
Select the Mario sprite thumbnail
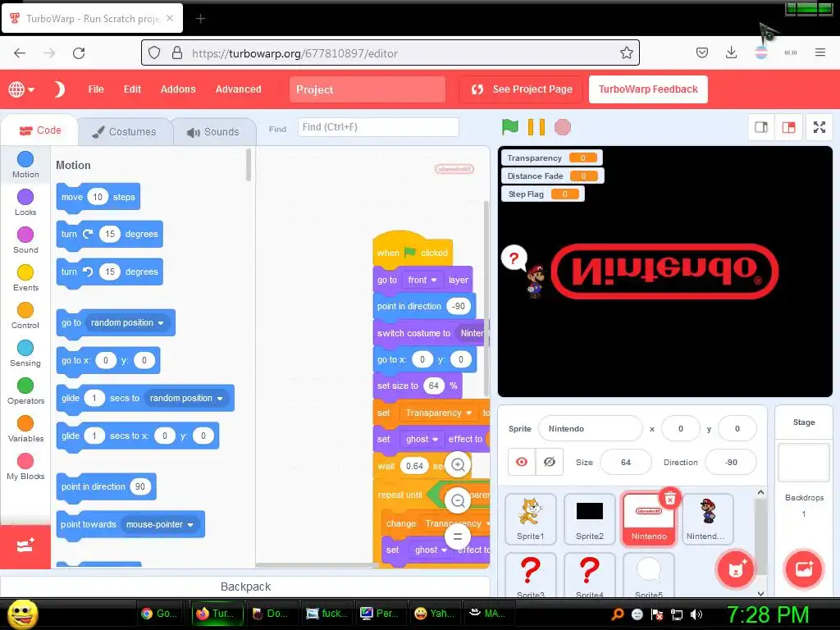(x=707, y=518)
